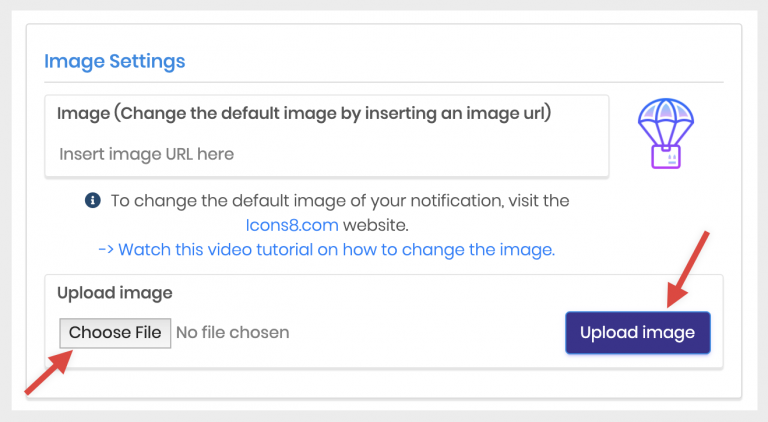Click the info circle icon beside the notice

93,200
